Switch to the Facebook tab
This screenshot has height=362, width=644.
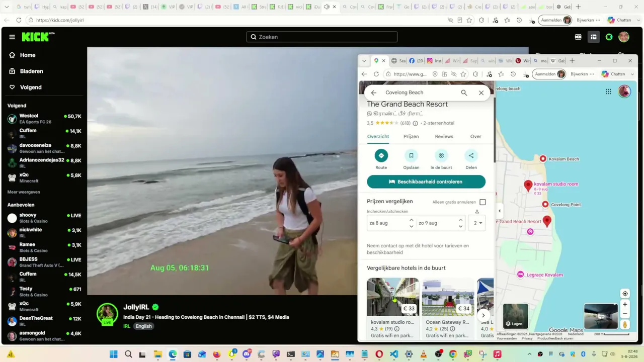point(416,61)
